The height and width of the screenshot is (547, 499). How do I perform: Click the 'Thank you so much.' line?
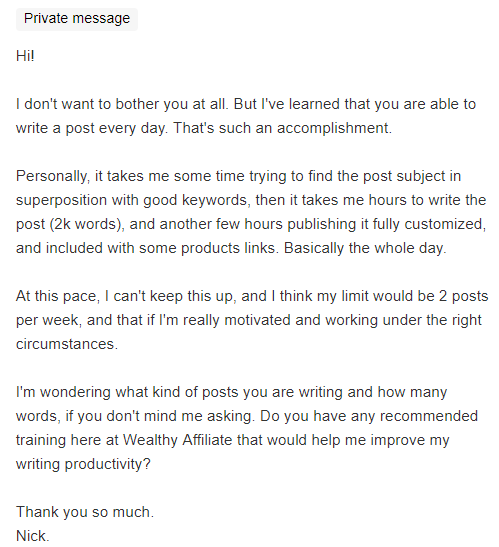pyautogui.click(x=85, y=512)
